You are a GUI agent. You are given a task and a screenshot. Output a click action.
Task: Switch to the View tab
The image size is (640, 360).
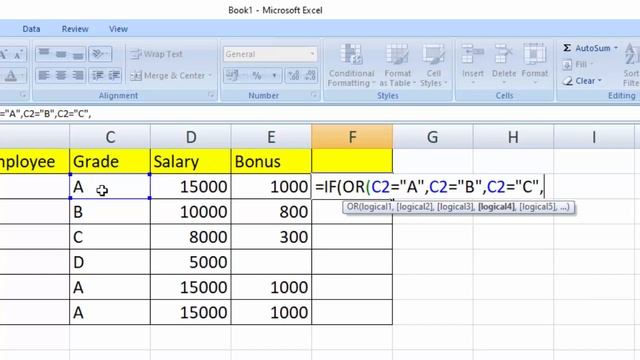[118, 29]
